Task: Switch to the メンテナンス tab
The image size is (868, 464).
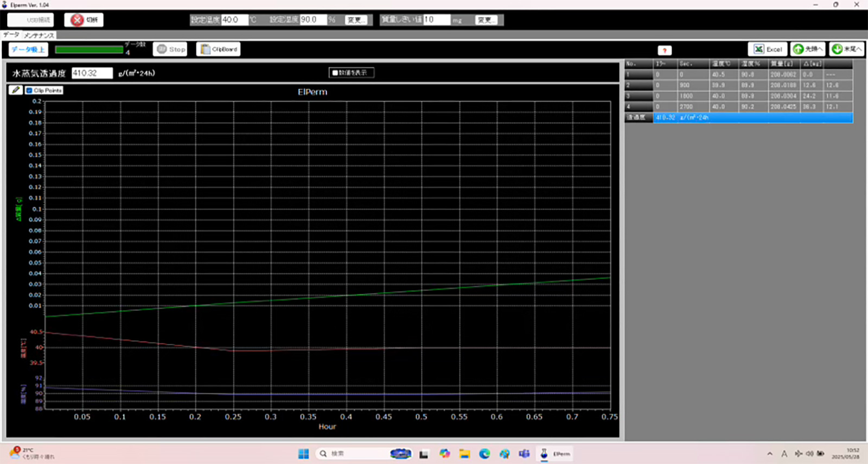Action: 39,35
